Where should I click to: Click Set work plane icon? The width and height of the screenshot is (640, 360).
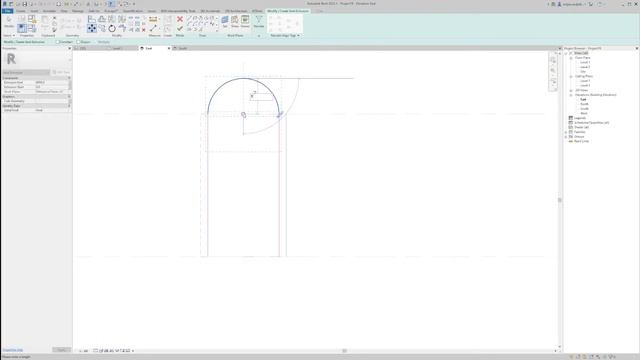(224, 21)
